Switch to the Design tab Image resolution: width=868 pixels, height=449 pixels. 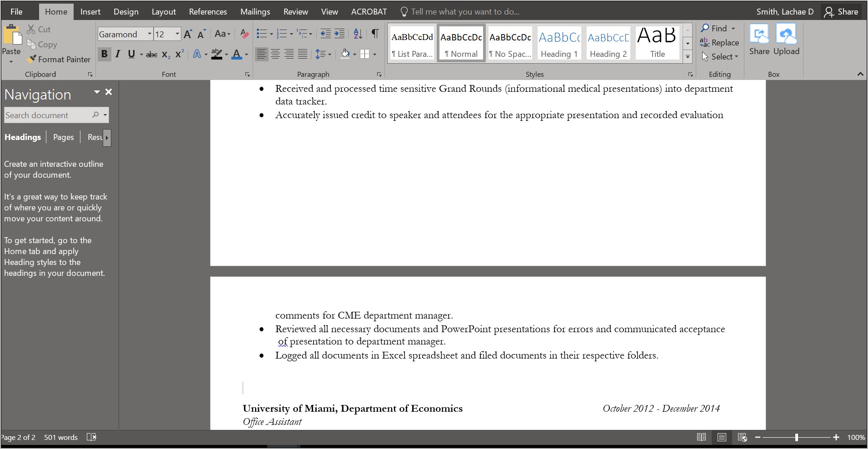(x=126, y=12)
